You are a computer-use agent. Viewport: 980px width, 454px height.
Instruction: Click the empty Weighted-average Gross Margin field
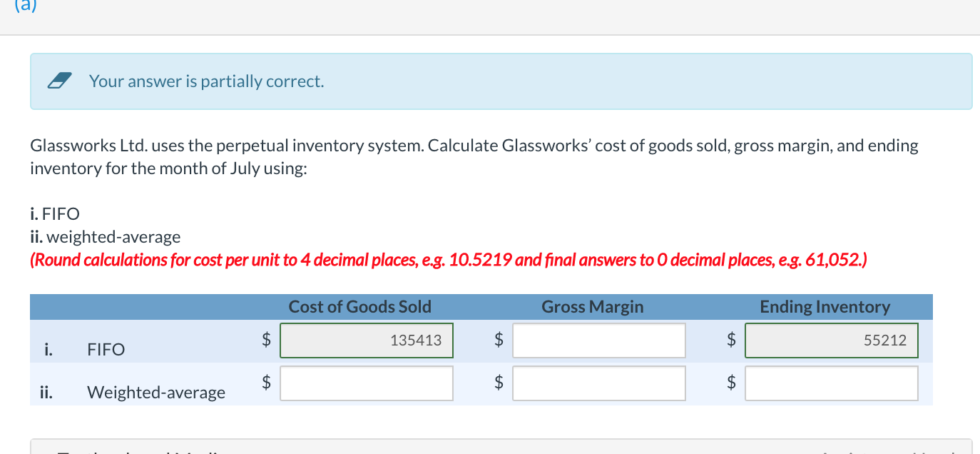pyautogui.click(x=598, y=383)
